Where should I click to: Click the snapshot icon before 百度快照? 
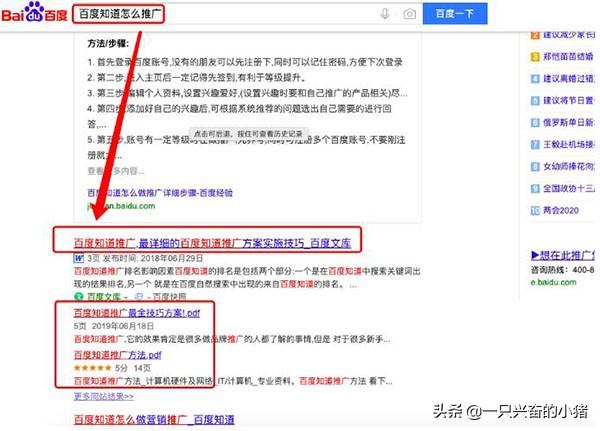(139, 297)
